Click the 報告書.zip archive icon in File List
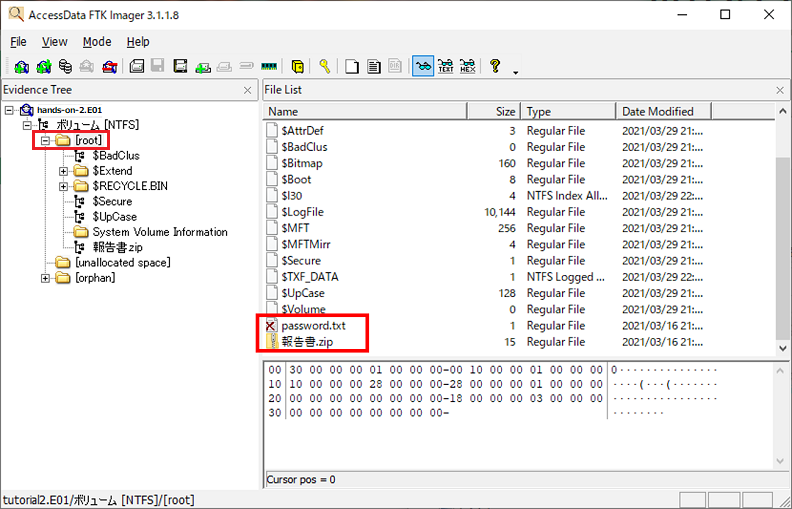The image size is (792, 509). point(273,342)
